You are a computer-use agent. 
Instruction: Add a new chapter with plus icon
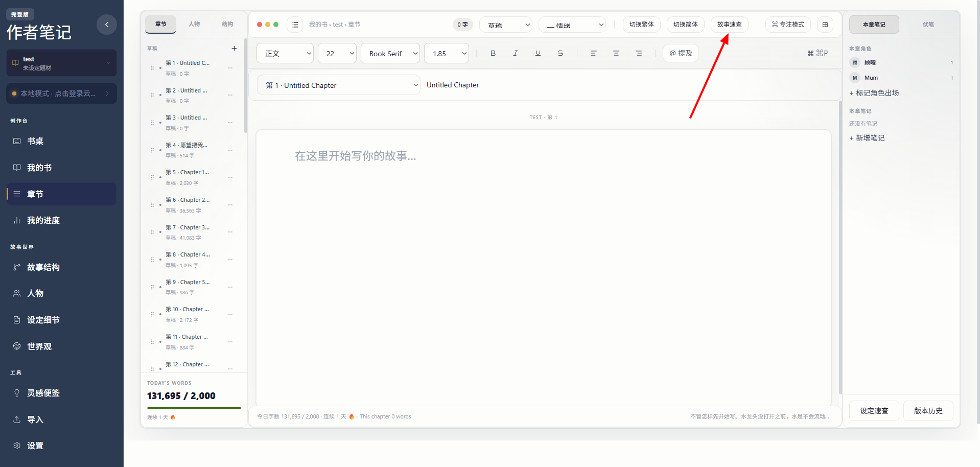pos(234,49)
